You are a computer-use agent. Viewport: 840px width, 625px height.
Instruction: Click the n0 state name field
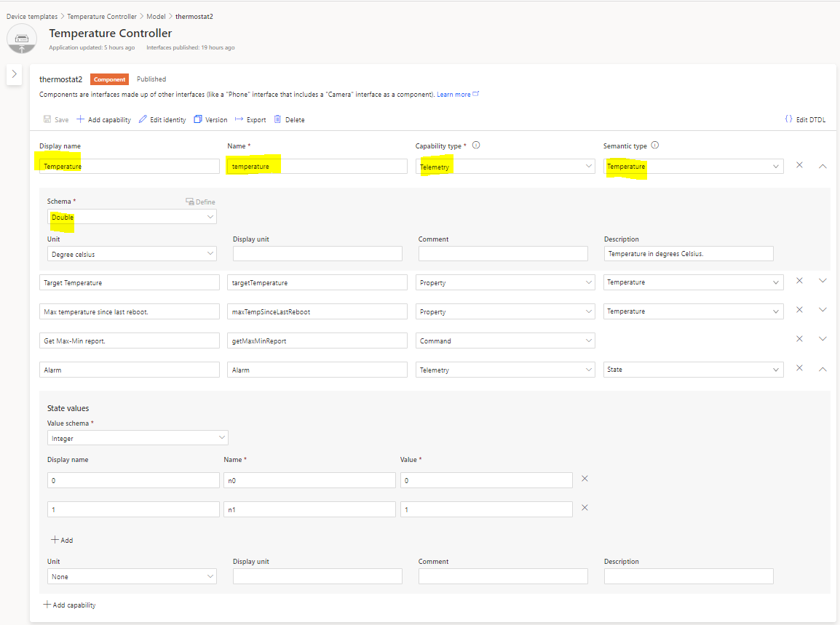pos(309,480)
